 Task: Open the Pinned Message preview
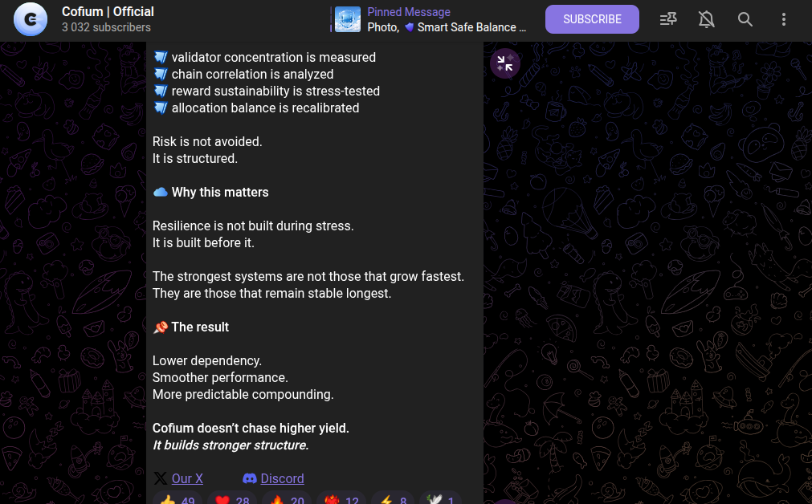tap(447, 19)
